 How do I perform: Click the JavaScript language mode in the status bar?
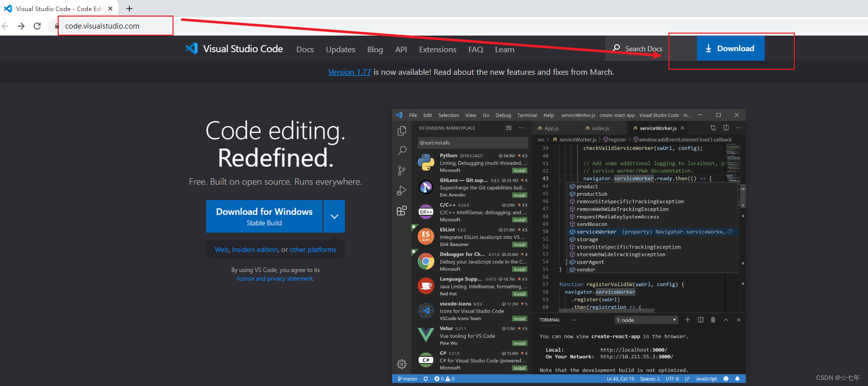706,379
